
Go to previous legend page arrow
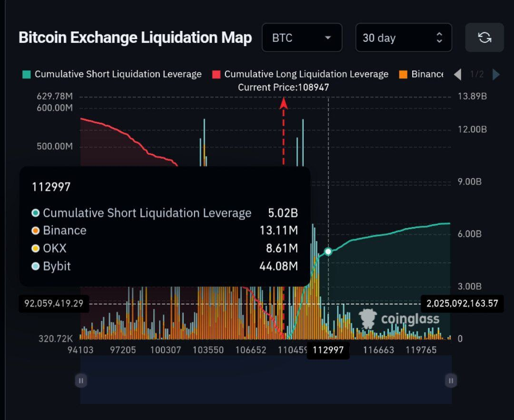(458, 74)
